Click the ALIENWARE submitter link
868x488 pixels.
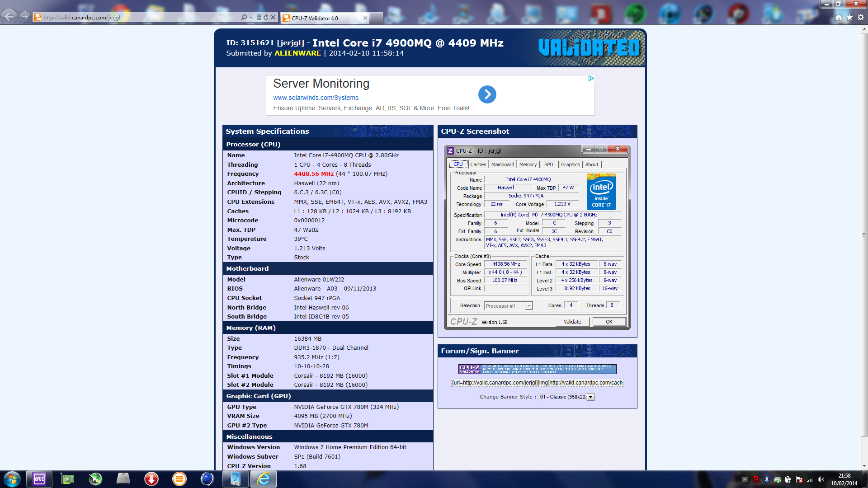pyautogui.click(x=297, y=53)
